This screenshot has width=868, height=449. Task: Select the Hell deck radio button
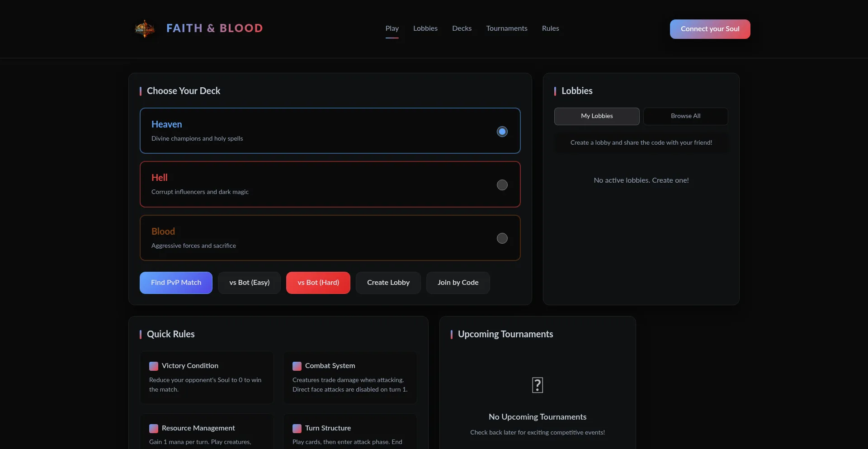pos(502,184)
